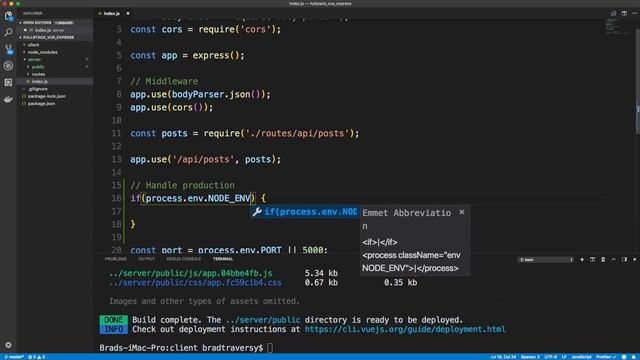
Task: Click the master branch indicator in the status bar
Action: [x=13, y=357]
